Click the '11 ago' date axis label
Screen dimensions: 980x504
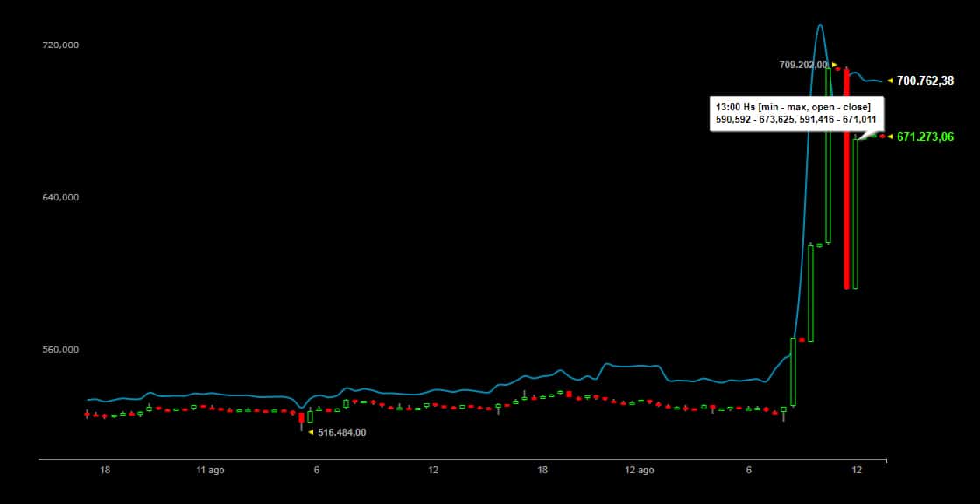tap(211, 470)
